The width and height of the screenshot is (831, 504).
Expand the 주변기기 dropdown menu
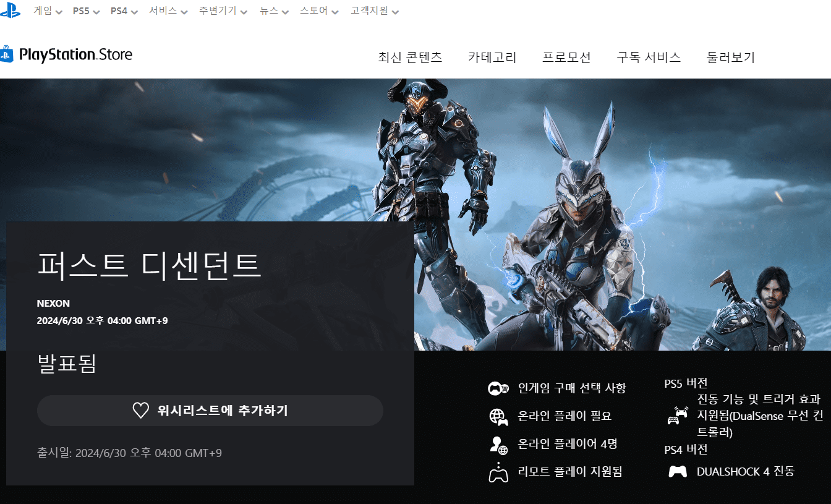click(x=223, y=11)
